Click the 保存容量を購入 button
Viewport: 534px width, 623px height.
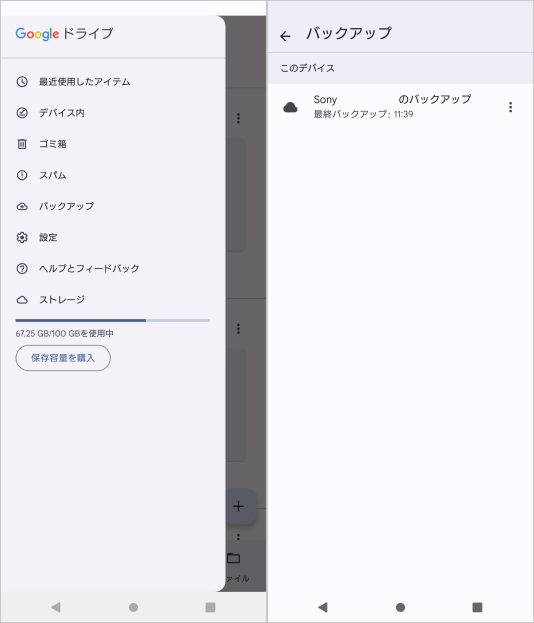(63, 358)
